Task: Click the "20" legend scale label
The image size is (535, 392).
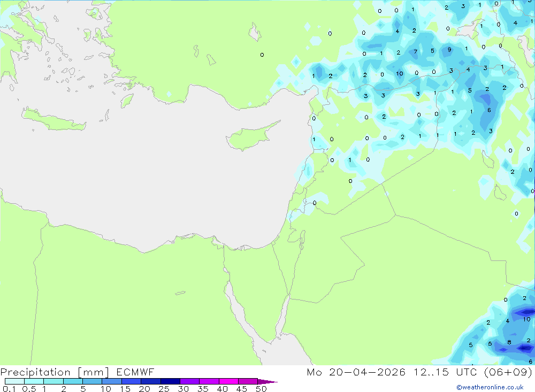Action: tap(144, 389)
